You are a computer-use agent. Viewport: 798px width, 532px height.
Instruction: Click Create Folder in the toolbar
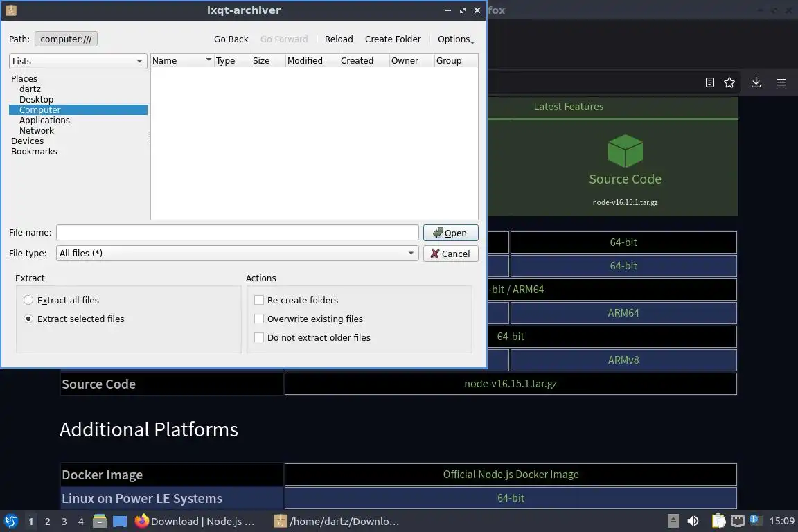(393, 39)
